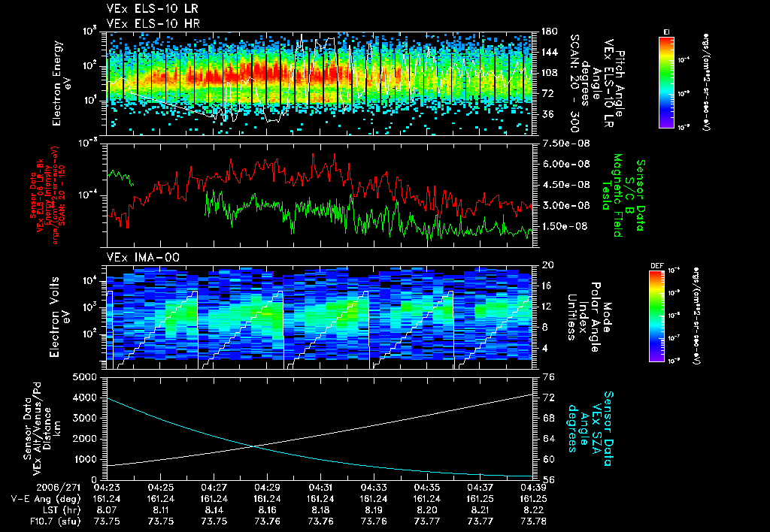Click the 04:23 start time label
The height and width of the screenshot is (532, 770).
pos(107,488)
